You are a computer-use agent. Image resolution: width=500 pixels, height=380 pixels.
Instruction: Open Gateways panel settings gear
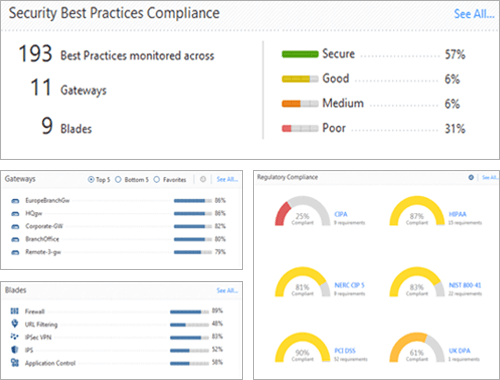tap(203, 179)
